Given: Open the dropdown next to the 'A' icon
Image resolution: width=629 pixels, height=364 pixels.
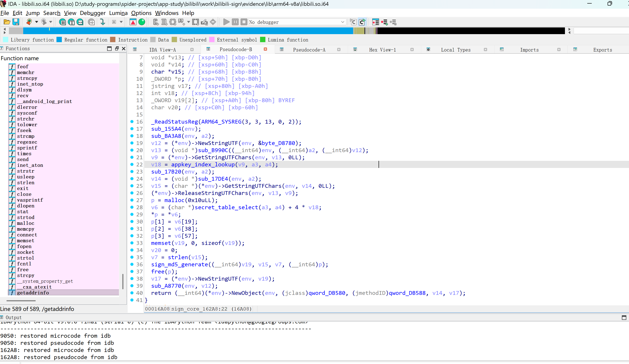Looking at the screenshot, I should pos(121,22).
